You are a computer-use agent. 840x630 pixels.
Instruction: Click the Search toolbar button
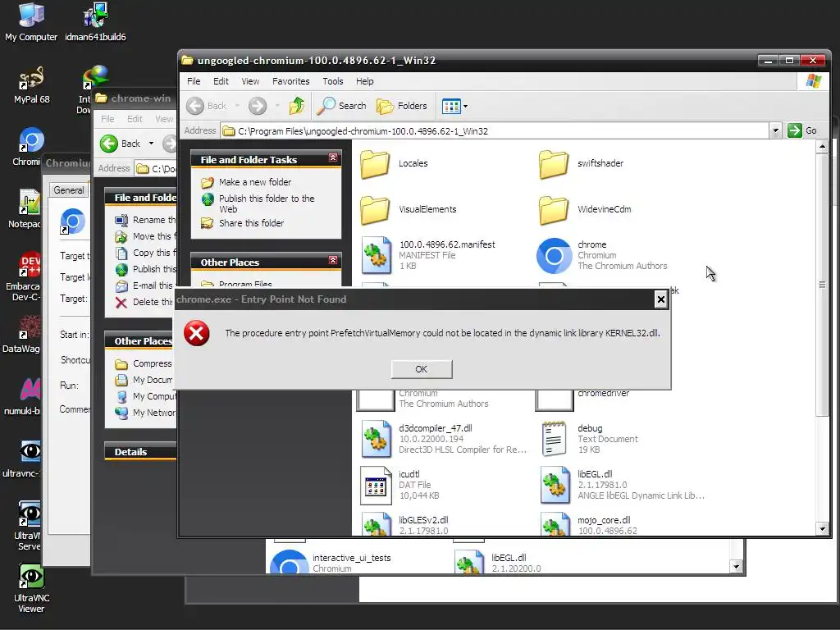[x=342, y=106]
